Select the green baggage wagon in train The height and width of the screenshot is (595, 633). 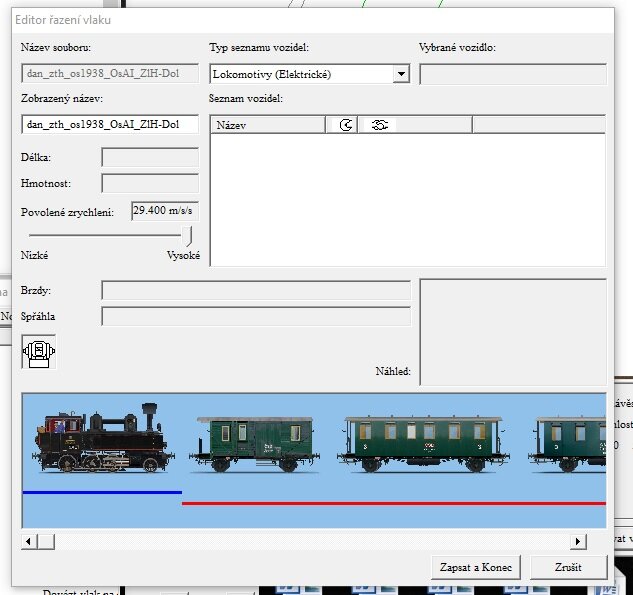[x=255, y=444]
